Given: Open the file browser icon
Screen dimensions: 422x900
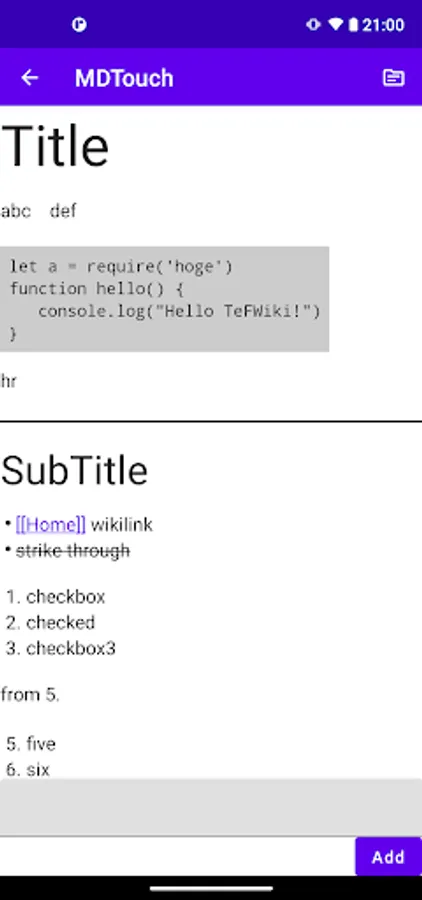Looking at the screenshot, I should (x=393, y=77).
